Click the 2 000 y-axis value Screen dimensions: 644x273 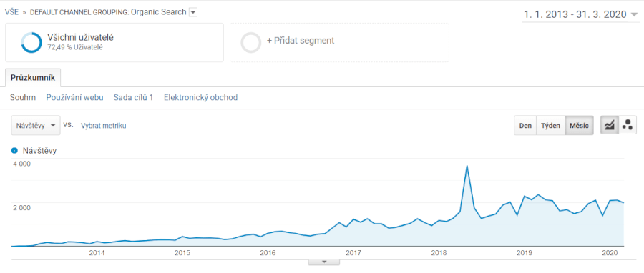[x=22, y=207]
